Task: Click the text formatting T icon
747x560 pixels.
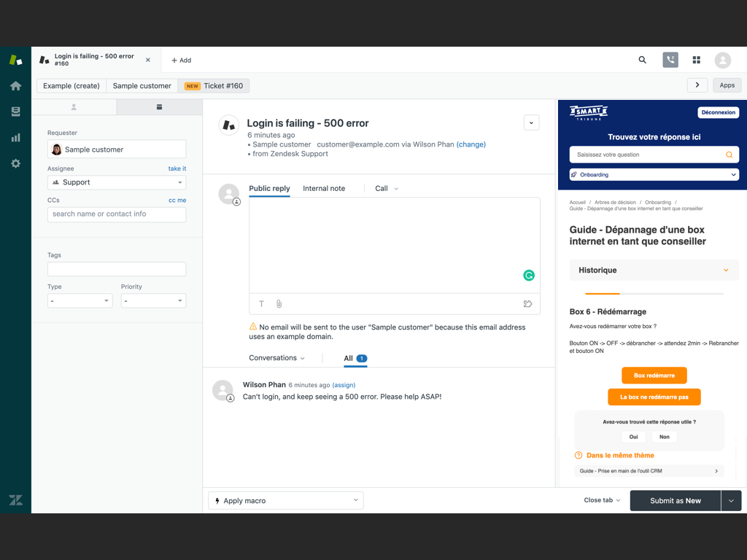Action: (261, 304)
